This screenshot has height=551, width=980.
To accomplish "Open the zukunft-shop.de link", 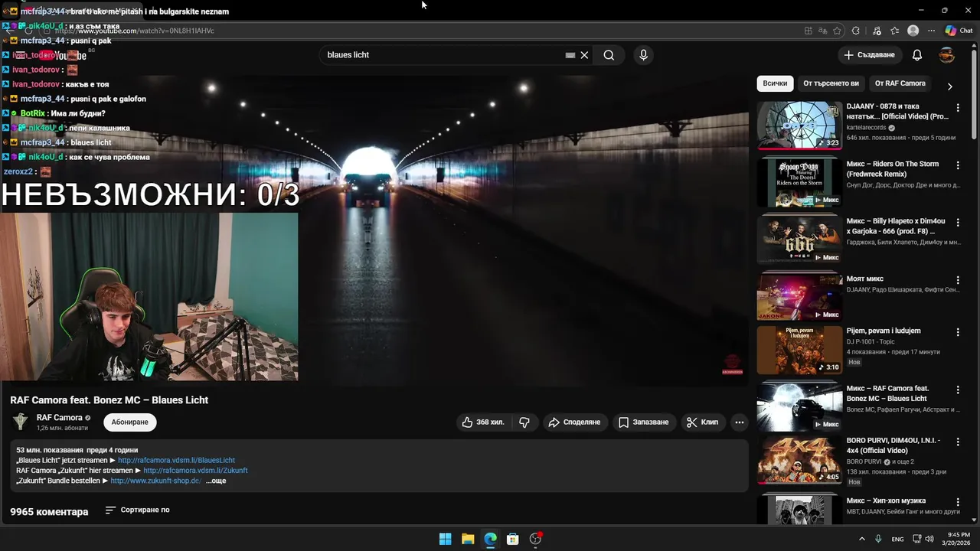I will 155,481.
